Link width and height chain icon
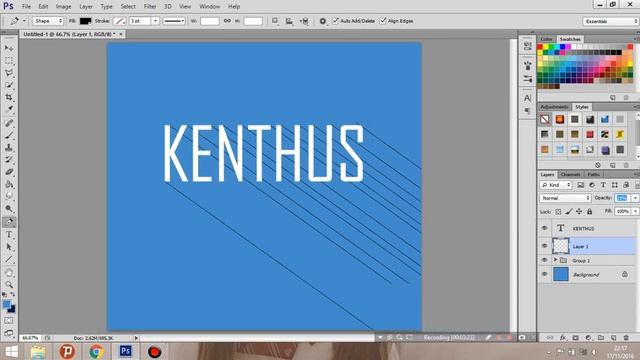Image resolution: width=640 pixels, height=360 pixels. coord(227,21)
